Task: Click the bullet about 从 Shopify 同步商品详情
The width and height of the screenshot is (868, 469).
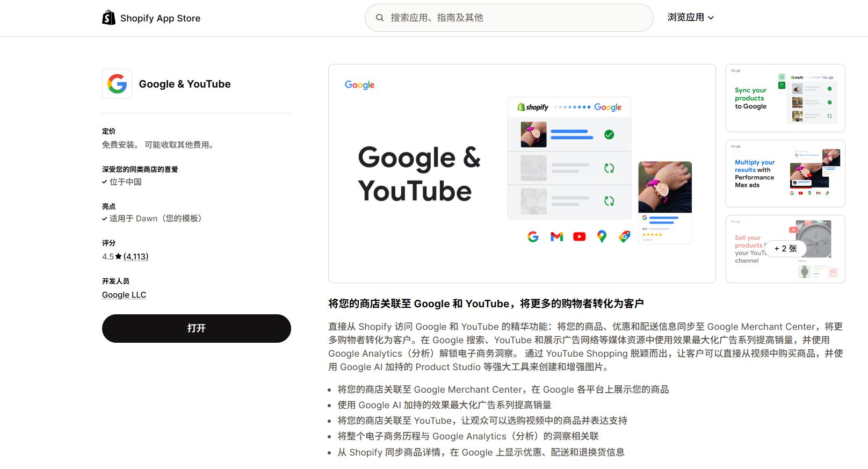Action: [x=481, y=452]
